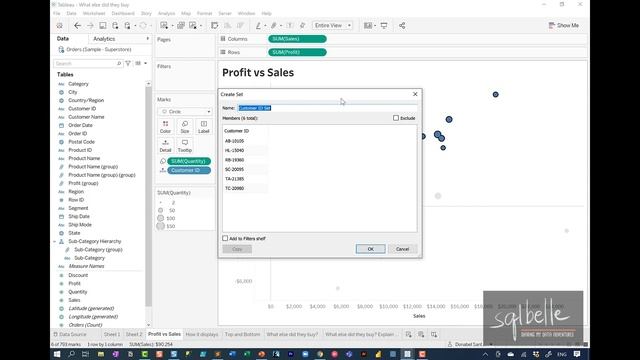Viewport: 640px width, 360px height.
Task: Select the Customer Name field in Tables
Action: pos(86,117)
